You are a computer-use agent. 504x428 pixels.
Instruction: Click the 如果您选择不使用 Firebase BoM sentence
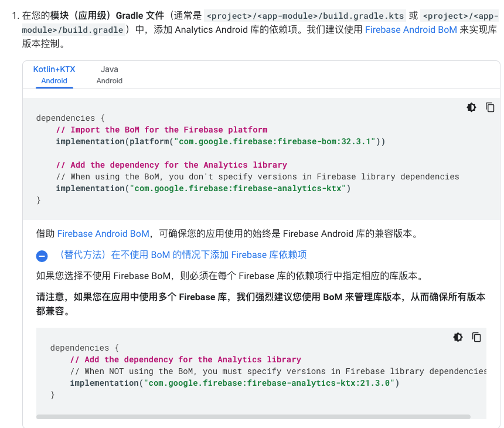tap(230, 276)
